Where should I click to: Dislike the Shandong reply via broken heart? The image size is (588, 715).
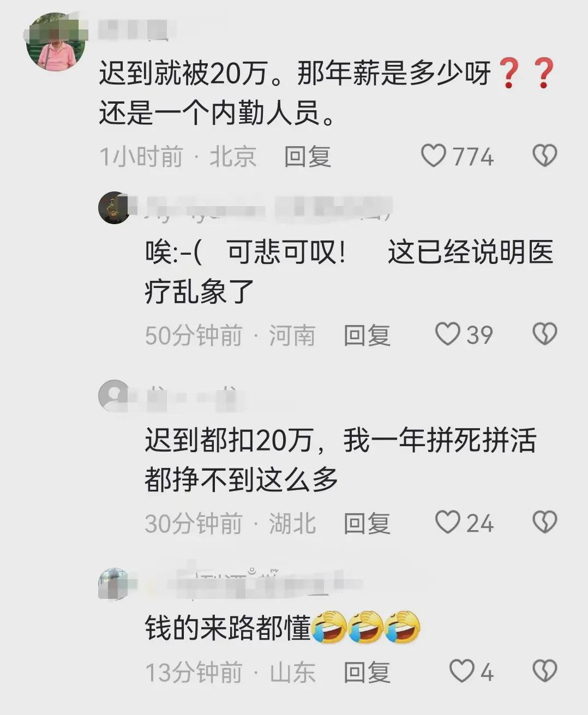pyautogui.click(x=544, y=671)
